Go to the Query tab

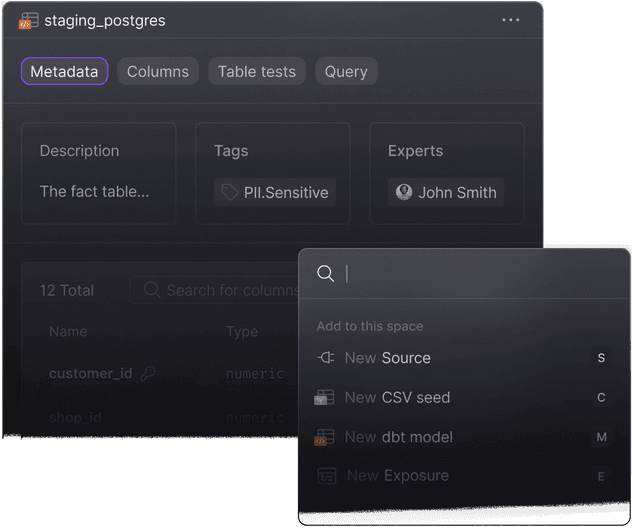pyautogui.click(x=346, y=71)
